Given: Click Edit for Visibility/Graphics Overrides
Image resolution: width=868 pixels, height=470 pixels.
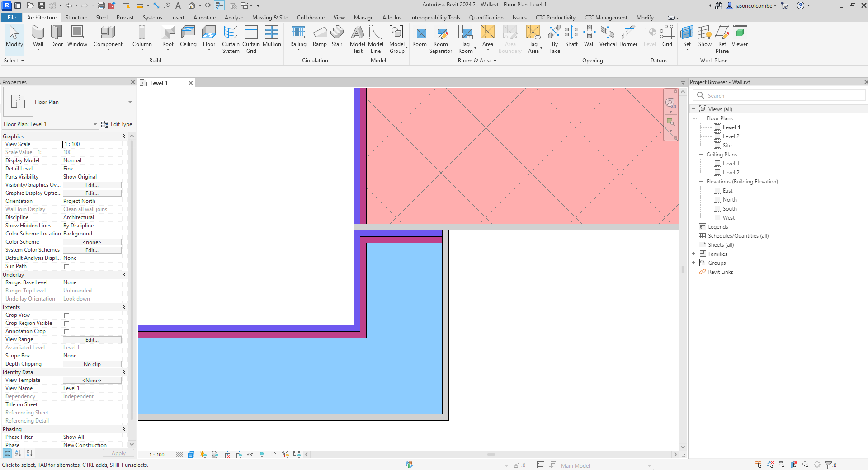Looking at the screenshot, I should (x=92, y=185).
